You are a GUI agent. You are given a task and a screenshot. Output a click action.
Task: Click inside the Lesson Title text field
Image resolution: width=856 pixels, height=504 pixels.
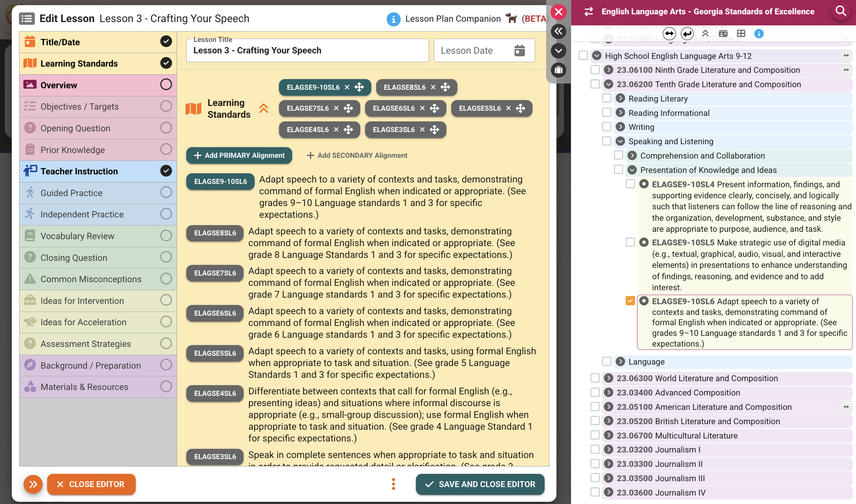pyautogui.click(x=307, y=50)
